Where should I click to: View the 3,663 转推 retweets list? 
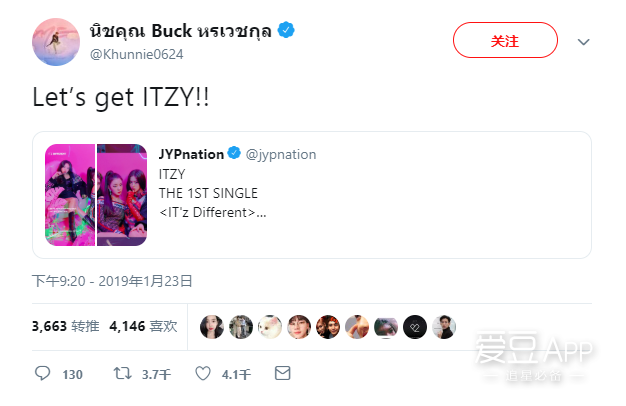(65, 326)
